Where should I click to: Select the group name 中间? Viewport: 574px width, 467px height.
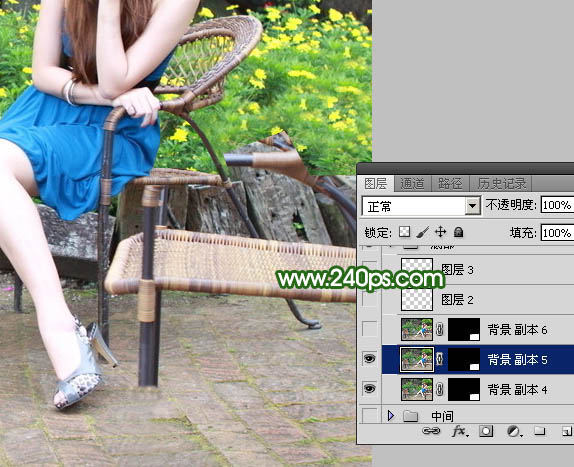pyautogui.click(x=442, y=416)
